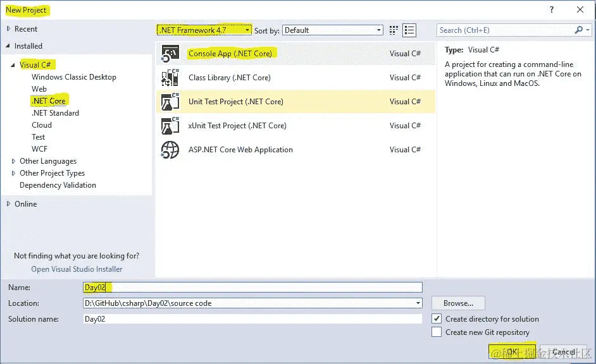Click the Browse... button
The width and height of the screenshot is (596, 364).
tap(458, 303)
